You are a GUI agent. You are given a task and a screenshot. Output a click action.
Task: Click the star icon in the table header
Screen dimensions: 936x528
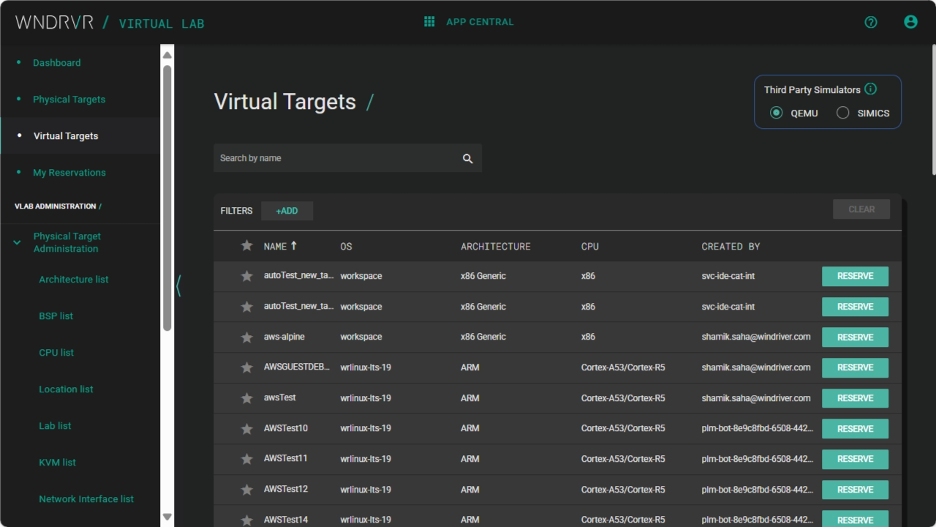(247, 246)
